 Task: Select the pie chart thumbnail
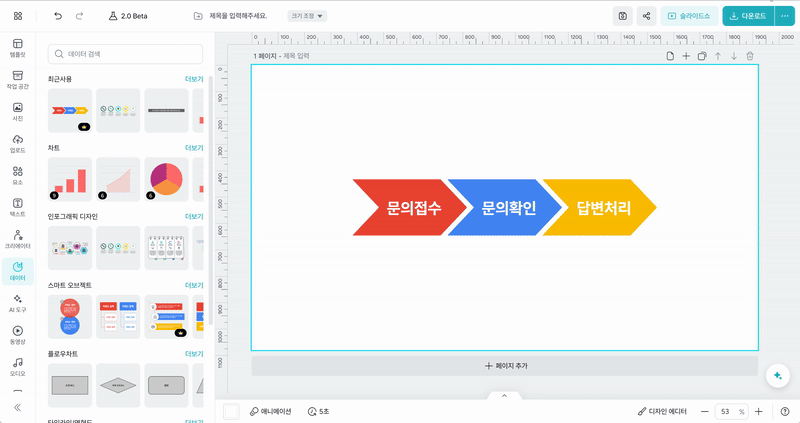pos(166,178)
